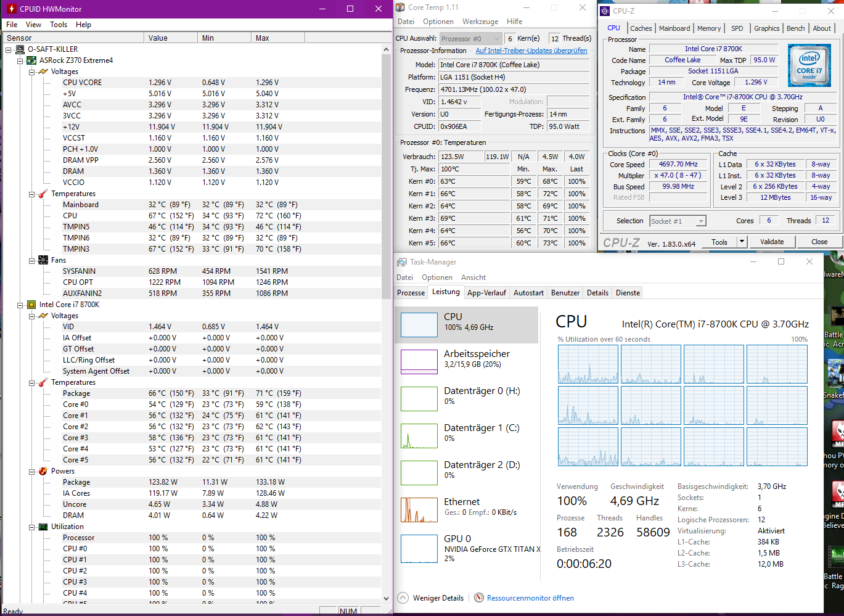Switch to CPU-Z Graphics tab
Image resolution: width=844 pixels, height=616 pixels.
766,28
